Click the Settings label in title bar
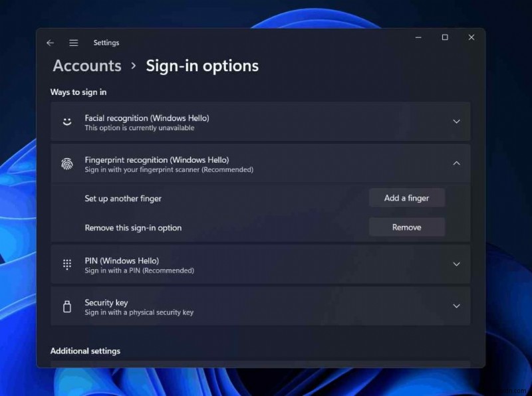The image size is (532, 396). [106, 43]
